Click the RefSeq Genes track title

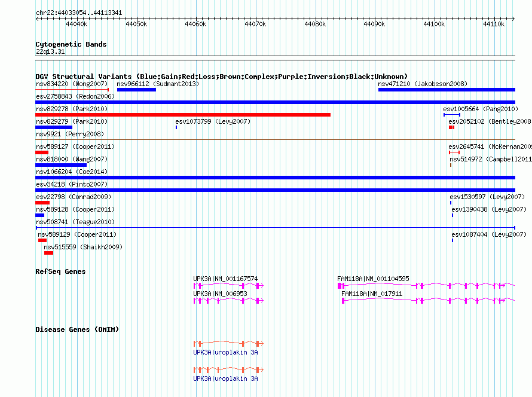tap(60, 271)
